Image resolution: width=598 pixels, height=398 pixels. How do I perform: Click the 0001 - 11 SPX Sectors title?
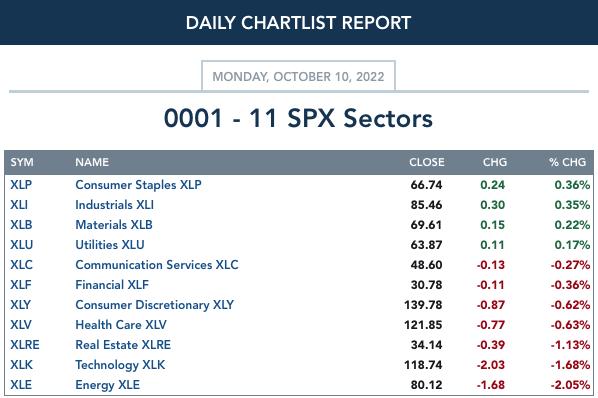click(x=298, y=118)
